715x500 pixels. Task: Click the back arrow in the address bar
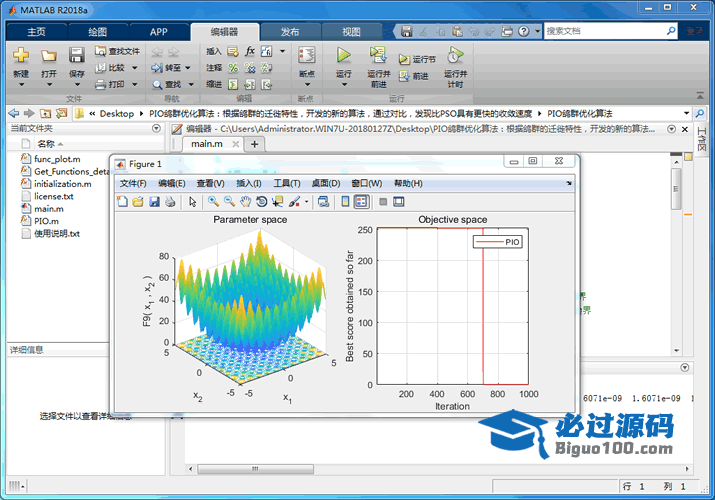point(14,113)
